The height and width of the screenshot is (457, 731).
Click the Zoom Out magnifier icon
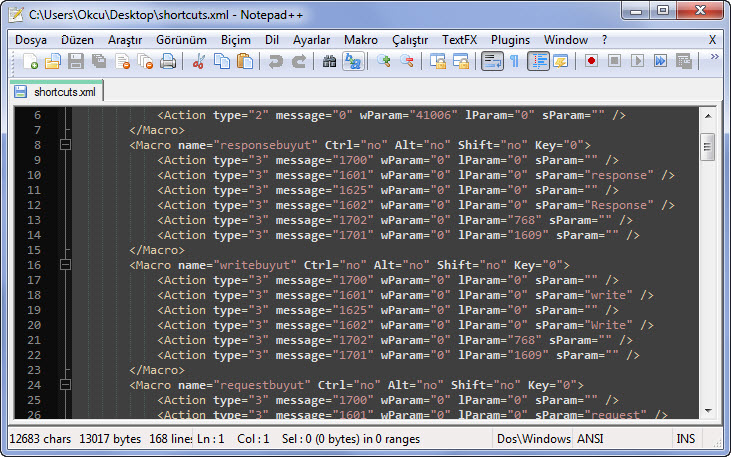click(407, 61)
